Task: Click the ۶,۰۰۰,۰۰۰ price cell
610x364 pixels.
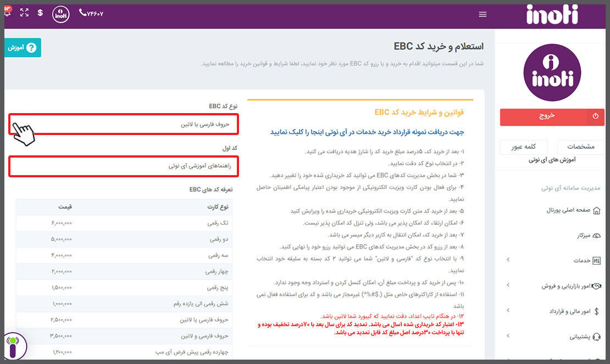Action: [62, 223]
